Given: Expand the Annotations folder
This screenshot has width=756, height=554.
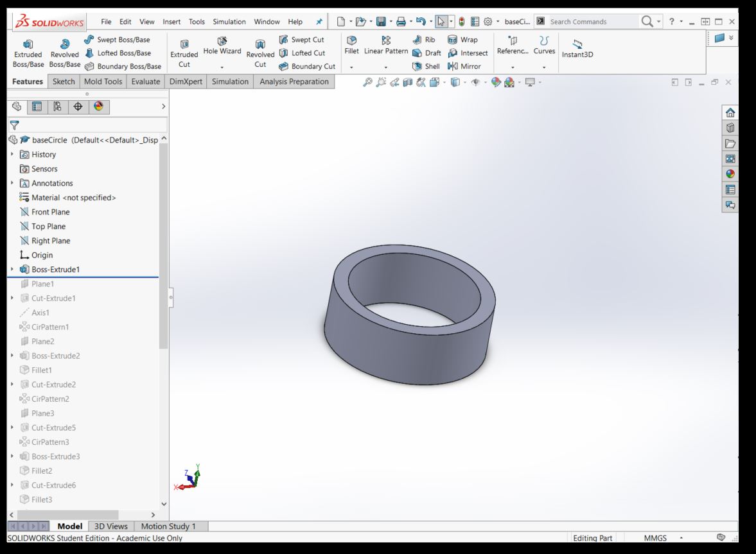Looking at the screenshot, I should pos(12,183).
